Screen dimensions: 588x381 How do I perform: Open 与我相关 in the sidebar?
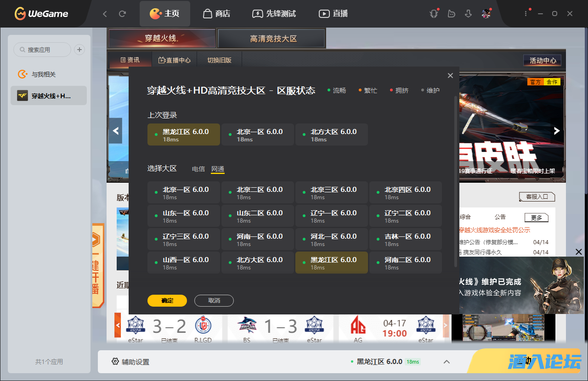(49, 74)
